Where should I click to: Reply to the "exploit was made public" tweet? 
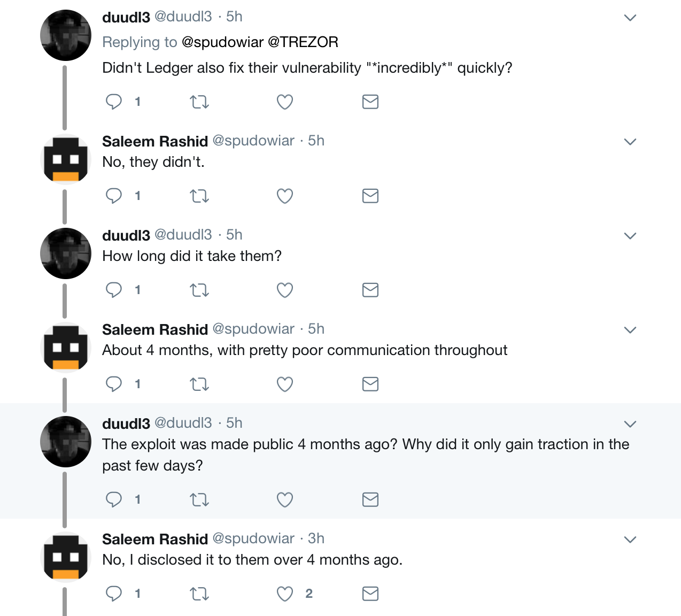[114, 499]
